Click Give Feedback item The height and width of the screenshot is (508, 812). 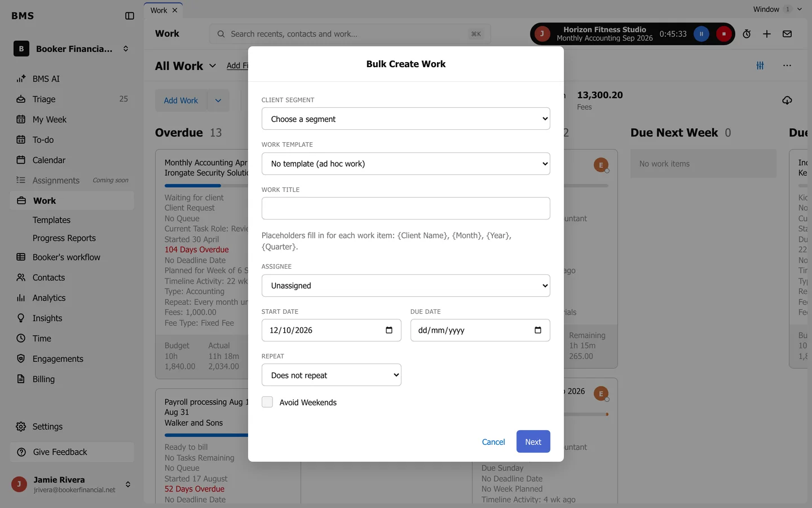coord(72,452)
